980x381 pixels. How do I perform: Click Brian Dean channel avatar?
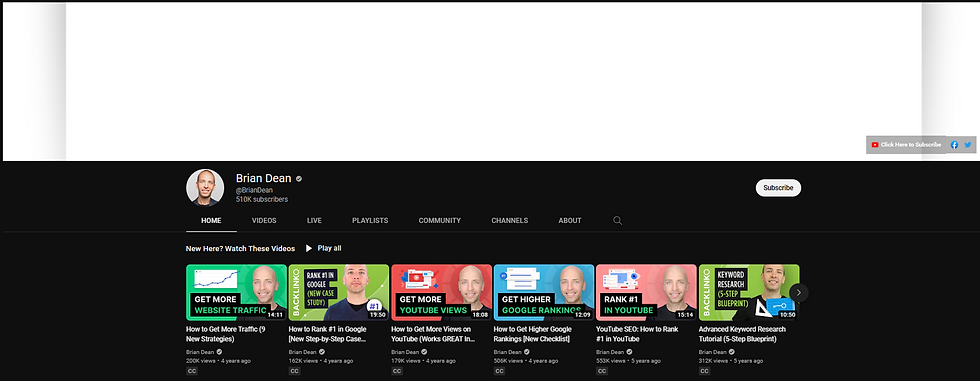pyautogui.click(x=205, y=187)
